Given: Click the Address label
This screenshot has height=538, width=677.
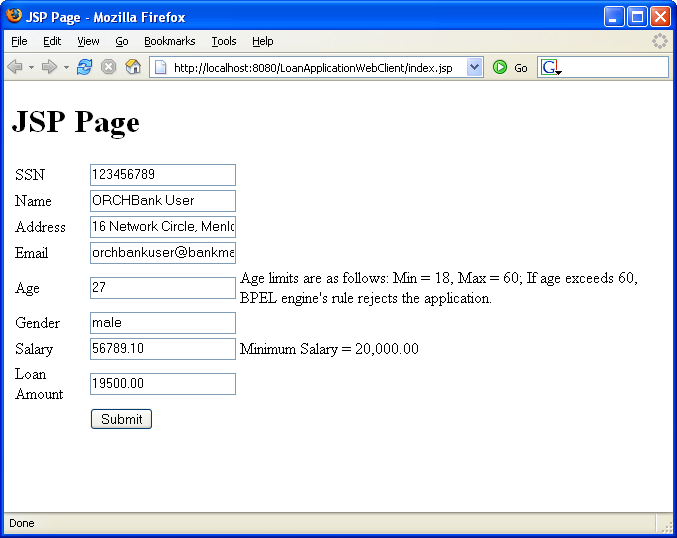Looking at the screenshot, I should [x=40, y=227].
